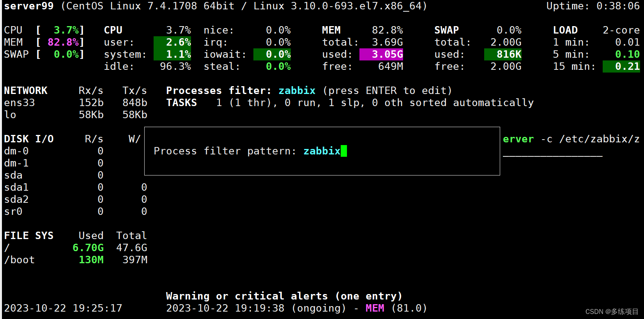Click the Process filter pattern input field

325,151
